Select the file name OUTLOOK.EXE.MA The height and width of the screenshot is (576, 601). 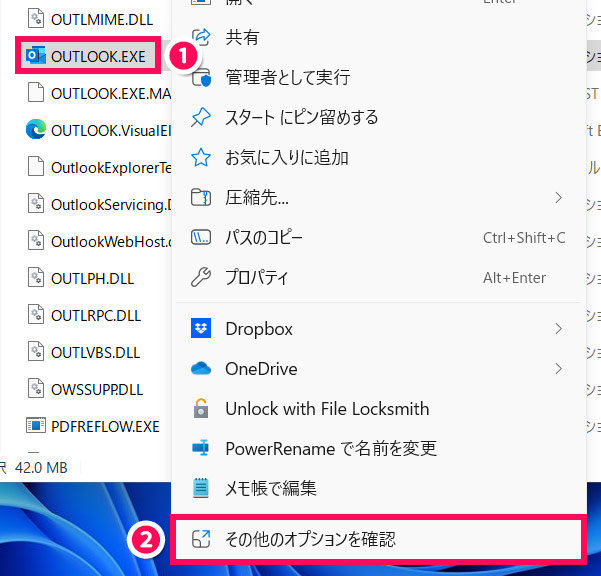111,94
